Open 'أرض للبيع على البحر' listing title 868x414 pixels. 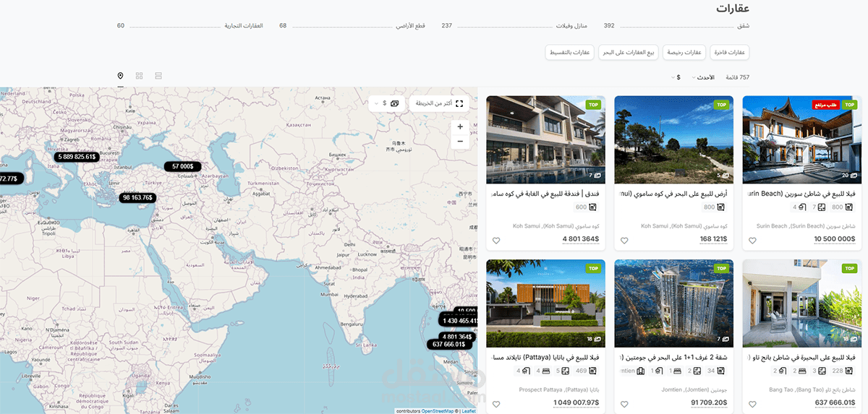click(673, 194)
